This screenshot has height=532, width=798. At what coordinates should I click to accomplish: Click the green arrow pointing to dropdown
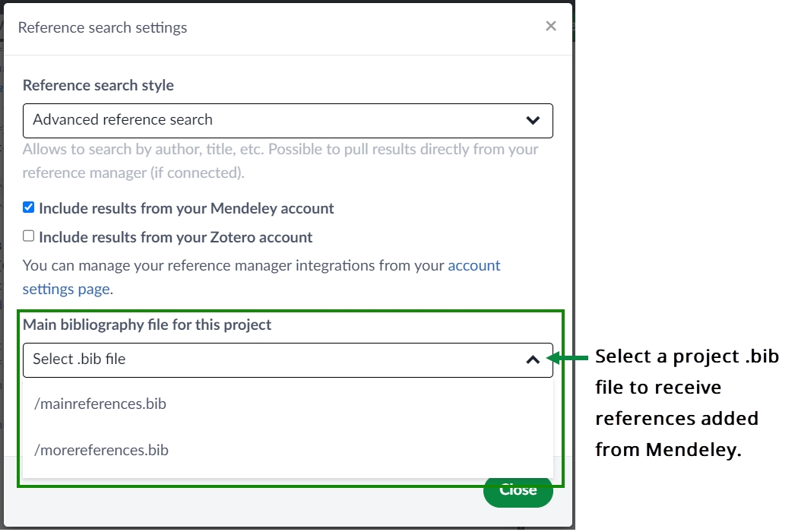point(568,358)
